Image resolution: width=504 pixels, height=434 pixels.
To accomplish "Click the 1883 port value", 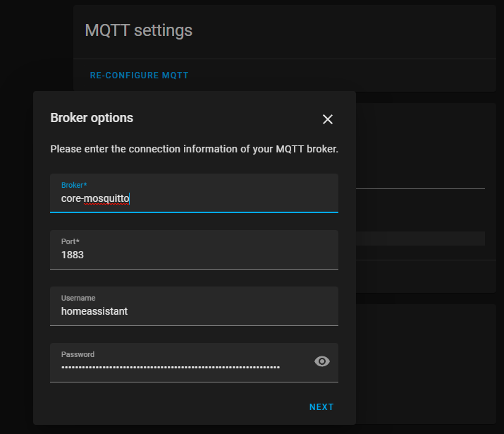I will coord(73,255).
